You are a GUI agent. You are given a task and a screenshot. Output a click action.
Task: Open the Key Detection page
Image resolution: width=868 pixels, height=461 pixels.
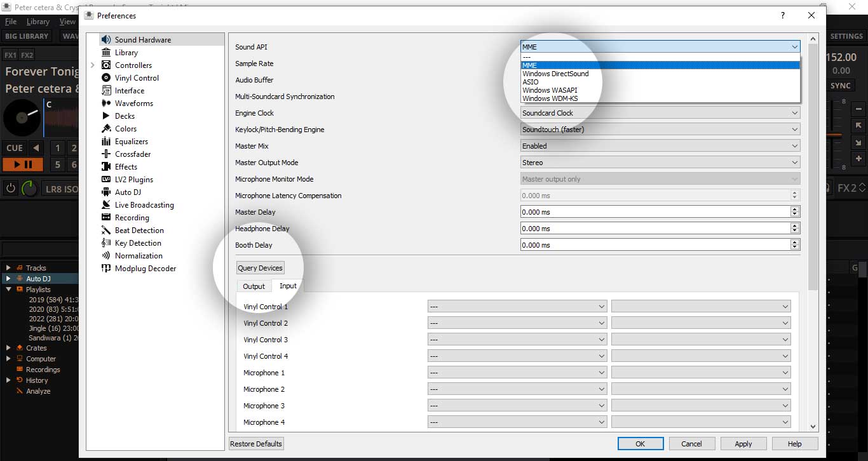[x=137, y=243]
